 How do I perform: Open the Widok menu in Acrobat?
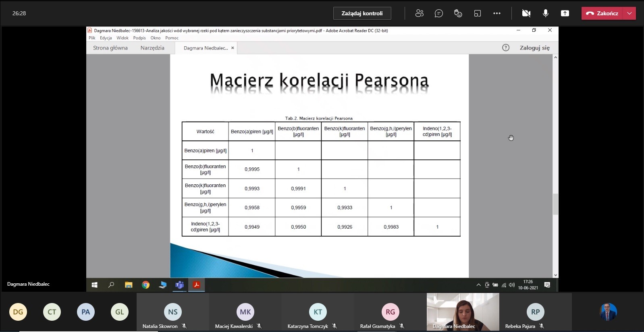point(122,38)
